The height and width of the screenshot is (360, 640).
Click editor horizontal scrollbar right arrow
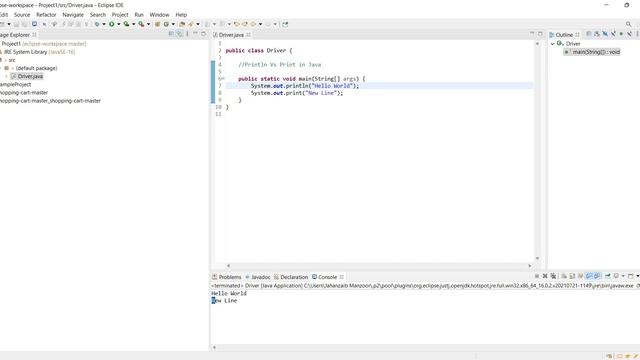point(530,266)
